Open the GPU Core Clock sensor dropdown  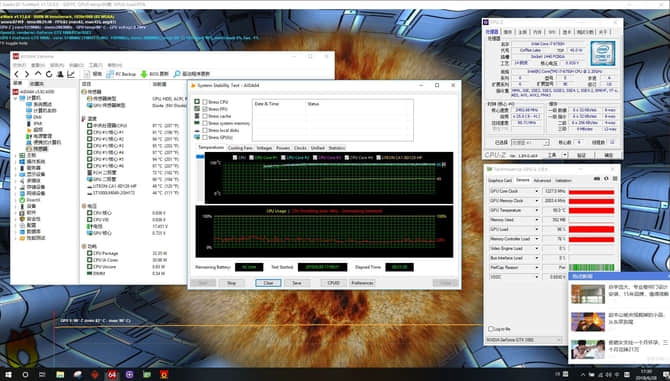(x=537, y=191)
